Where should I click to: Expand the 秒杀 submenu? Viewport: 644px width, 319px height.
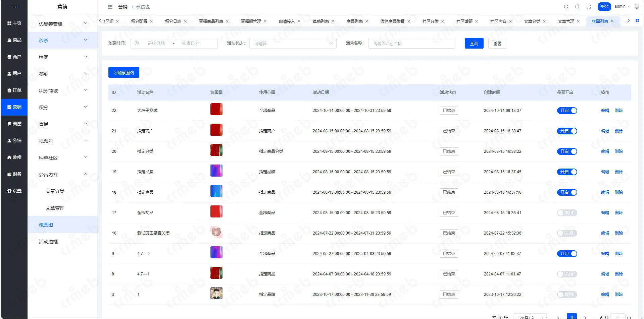tap(62, 40)
